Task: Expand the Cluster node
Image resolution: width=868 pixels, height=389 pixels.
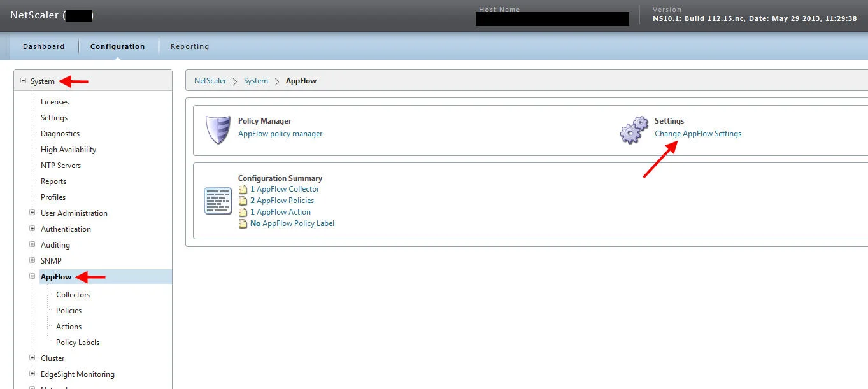Action: coord(32,358)
